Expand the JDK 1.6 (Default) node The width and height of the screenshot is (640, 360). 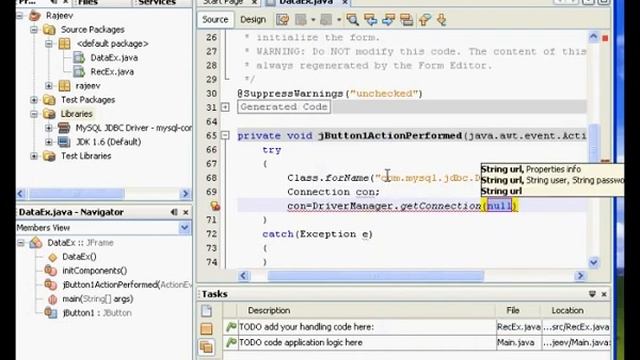[x=49, y=142]
